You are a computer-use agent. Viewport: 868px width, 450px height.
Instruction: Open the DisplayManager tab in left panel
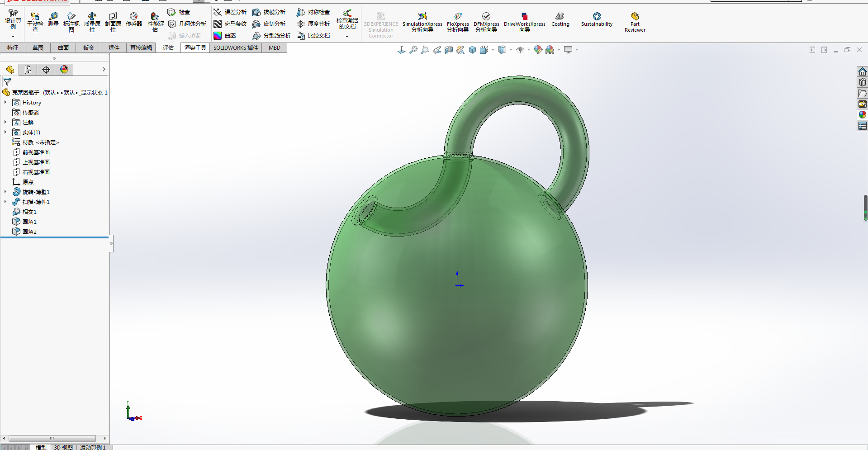coord(64,69)
